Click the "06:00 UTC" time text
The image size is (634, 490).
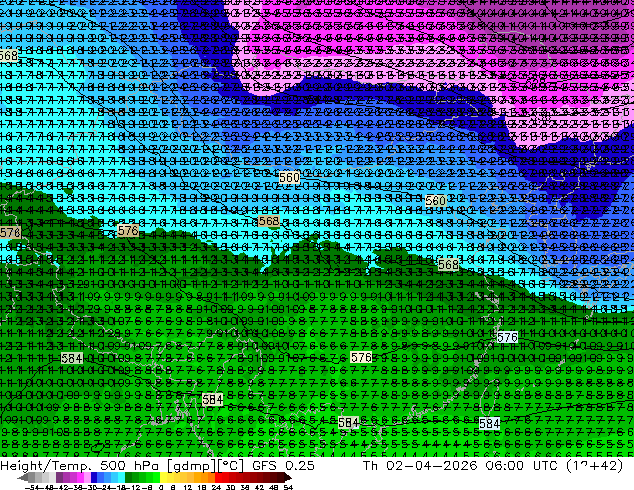tap(523, 465)
